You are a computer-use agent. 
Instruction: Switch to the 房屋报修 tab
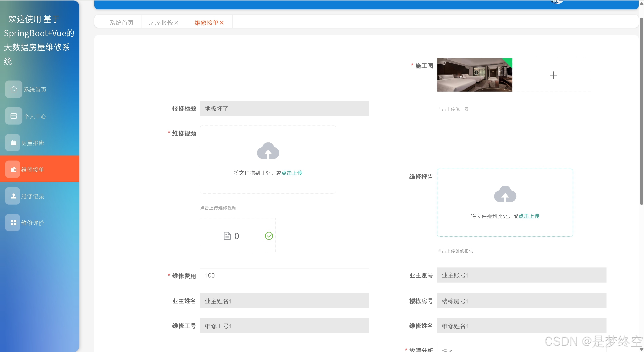[x=161, y=23]
